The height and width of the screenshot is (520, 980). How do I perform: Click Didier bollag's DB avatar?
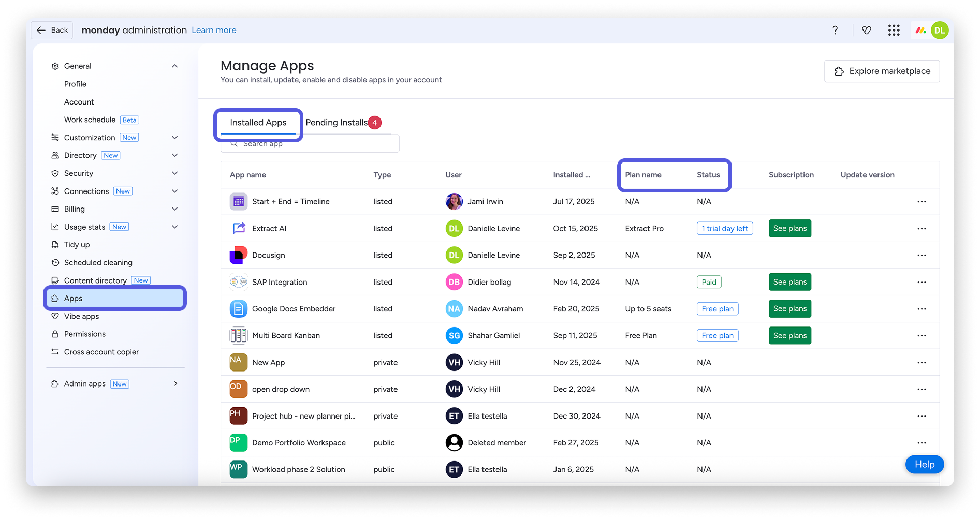click(454, 282)
